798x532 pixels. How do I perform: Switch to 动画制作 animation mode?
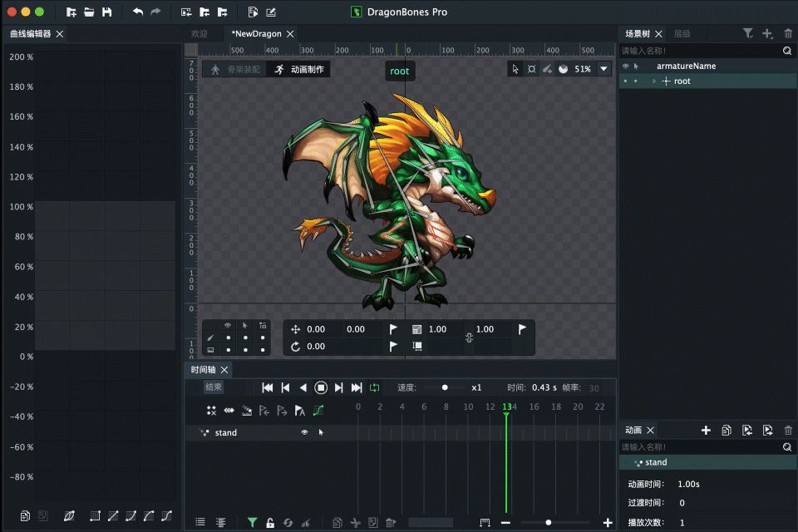click(298, 69)
